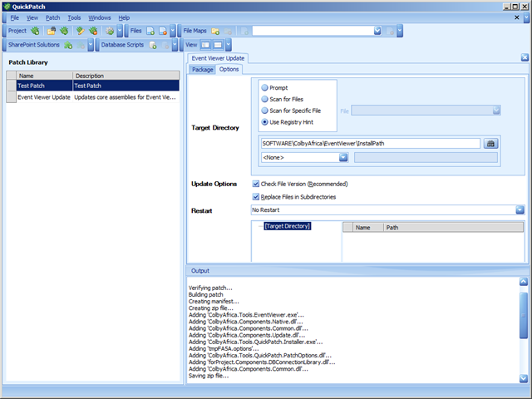The height and width of the screenshot is (399, 532).
Task: Open the Help menu
Action: tap(124, 17)
